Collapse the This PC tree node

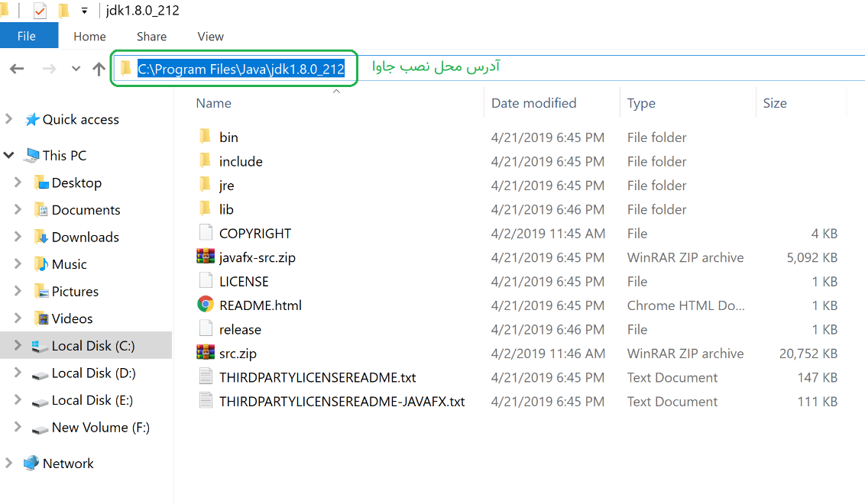click(x=9, y=155)
